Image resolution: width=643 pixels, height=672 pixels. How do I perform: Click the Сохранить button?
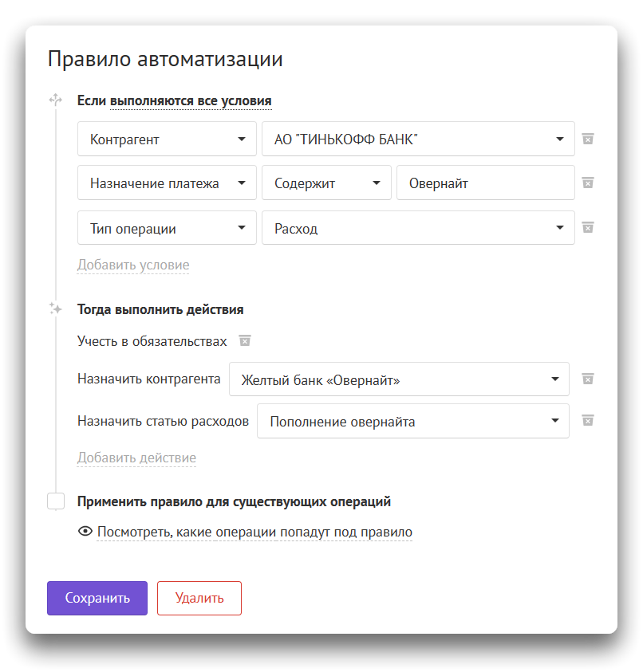(97, 598)
